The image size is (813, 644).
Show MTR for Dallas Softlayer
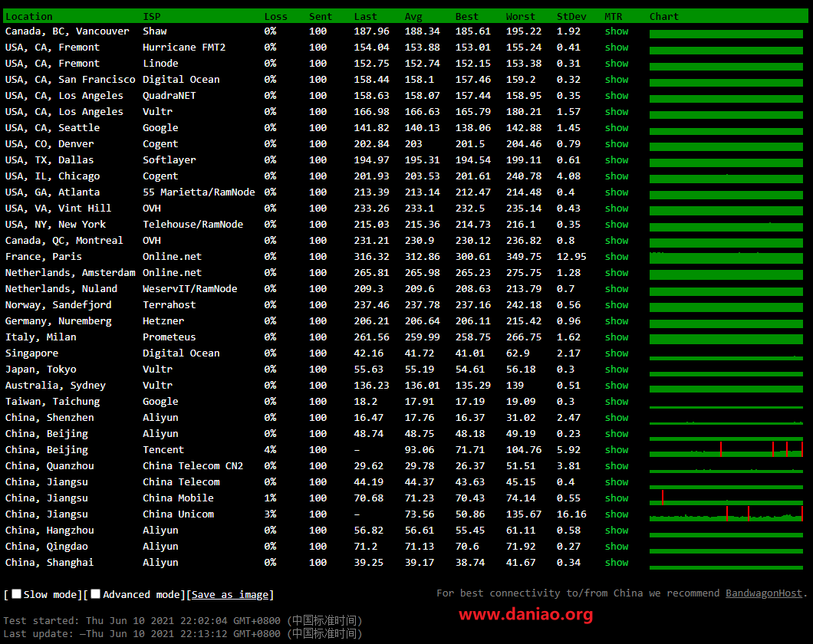click(617, 159)
